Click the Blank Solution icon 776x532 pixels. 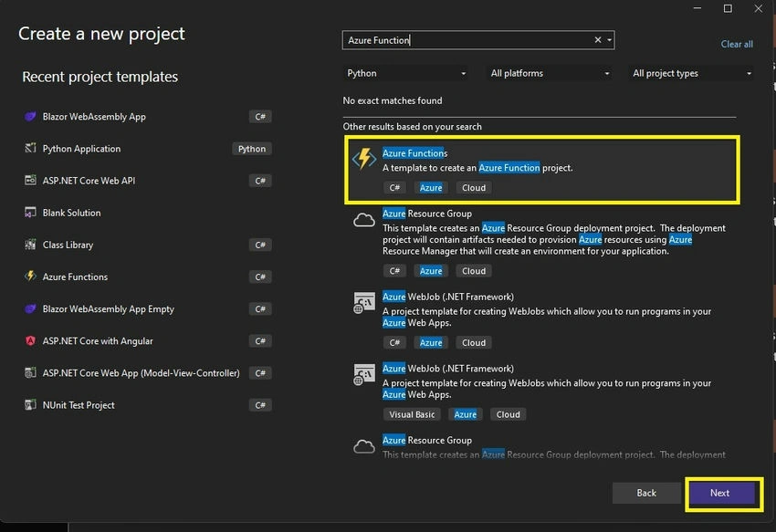coord(30,213)
